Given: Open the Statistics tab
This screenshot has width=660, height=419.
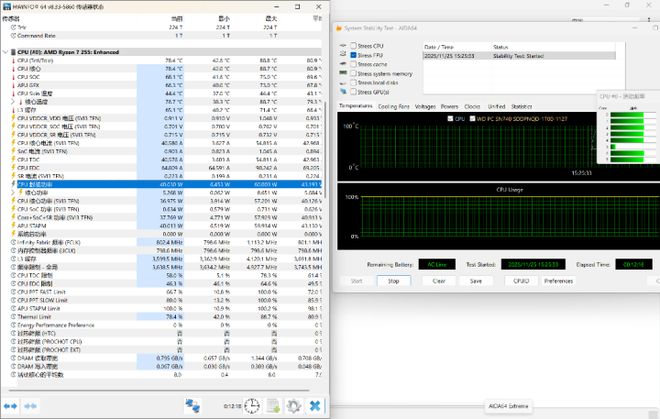Looking at the screenshot, I should [x=521, y=105].
